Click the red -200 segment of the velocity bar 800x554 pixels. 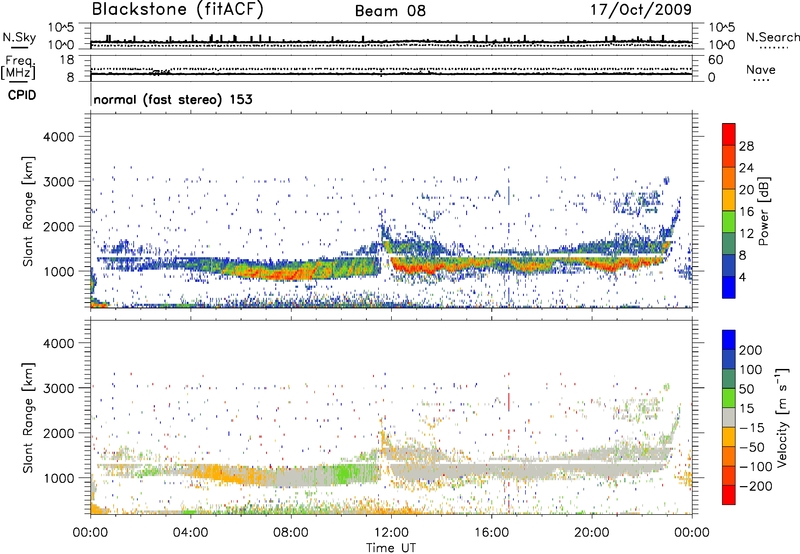click(x=729, y=495)
